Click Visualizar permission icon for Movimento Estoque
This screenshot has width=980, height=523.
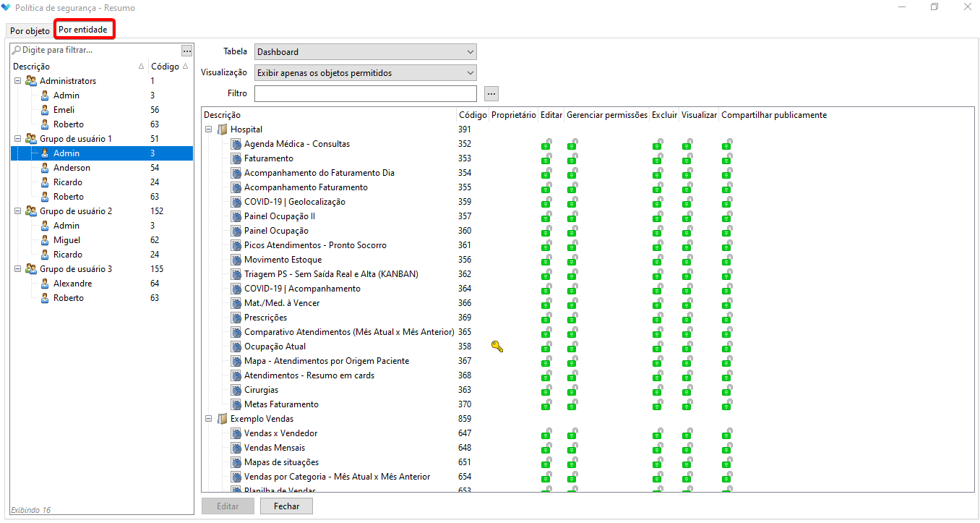[687, 260]
